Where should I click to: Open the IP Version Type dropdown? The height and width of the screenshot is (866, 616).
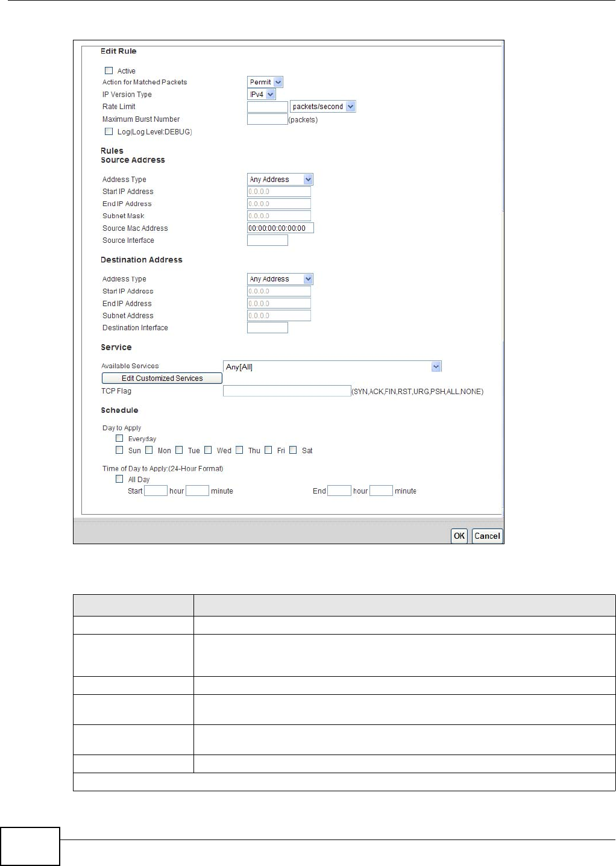(262, 94)
